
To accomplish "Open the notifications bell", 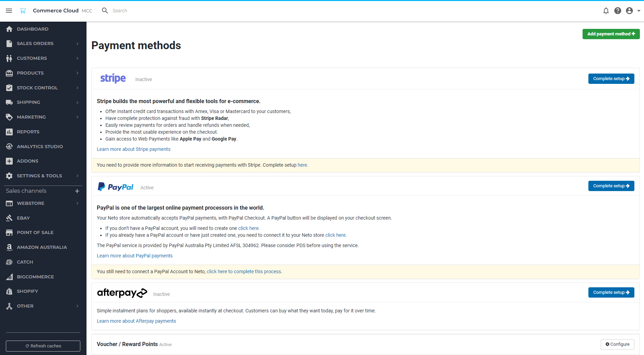I will click(606, 11).
